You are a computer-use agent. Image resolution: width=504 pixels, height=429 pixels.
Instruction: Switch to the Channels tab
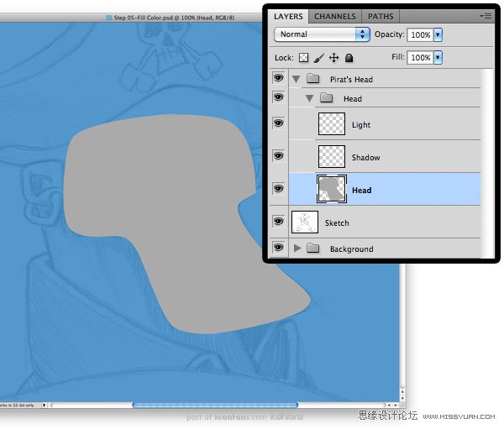(x=335, y=16)
